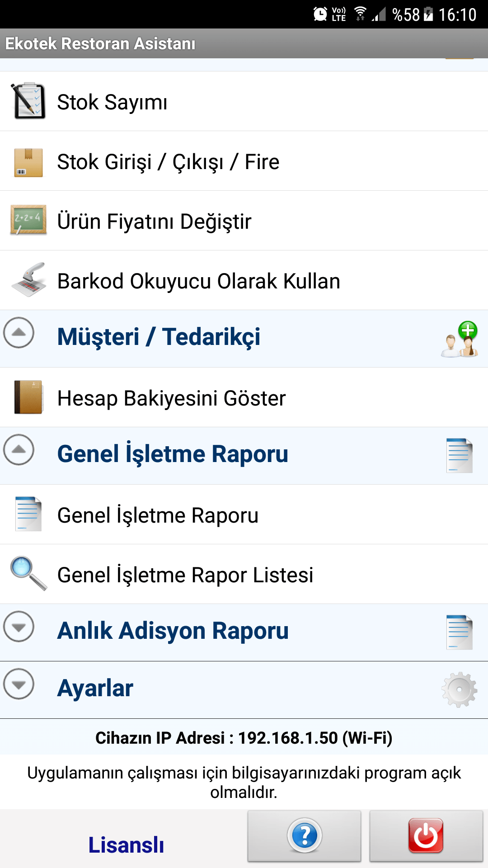Collapse the Genel İşletme Raporu section

pos(19,450)
